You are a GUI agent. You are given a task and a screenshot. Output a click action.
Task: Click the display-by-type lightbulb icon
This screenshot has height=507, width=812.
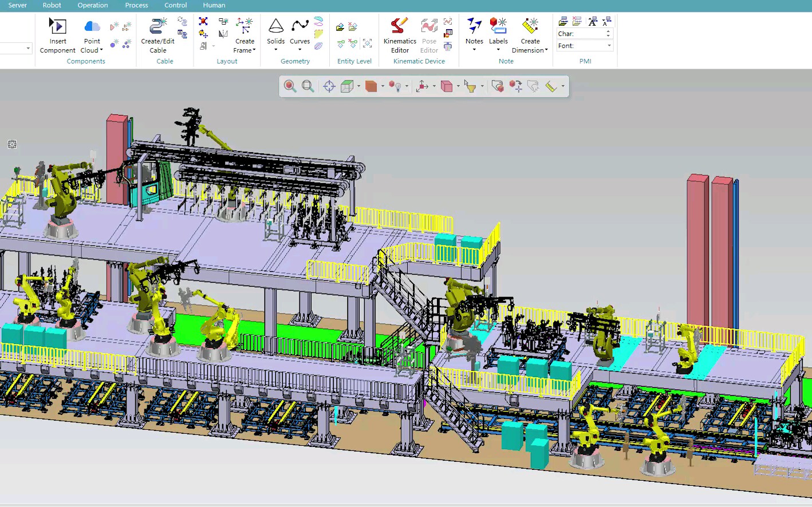coord(395,86)
